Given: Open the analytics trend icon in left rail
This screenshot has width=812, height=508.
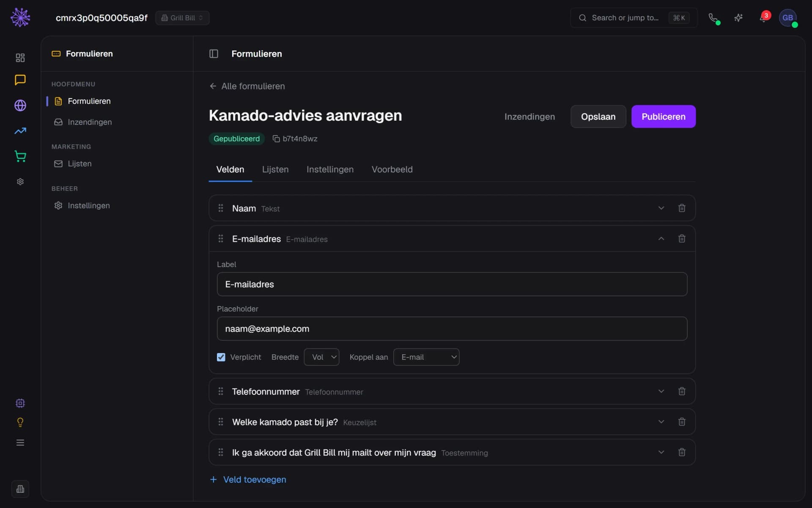Looking at the screenshot, I should point(20,131).
